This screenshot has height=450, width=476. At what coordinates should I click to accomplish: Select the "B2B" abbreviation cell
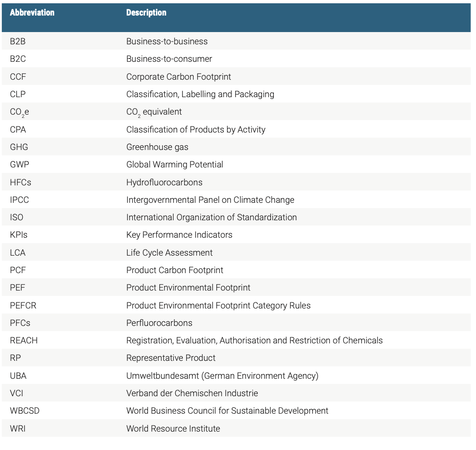pos(17,42)
